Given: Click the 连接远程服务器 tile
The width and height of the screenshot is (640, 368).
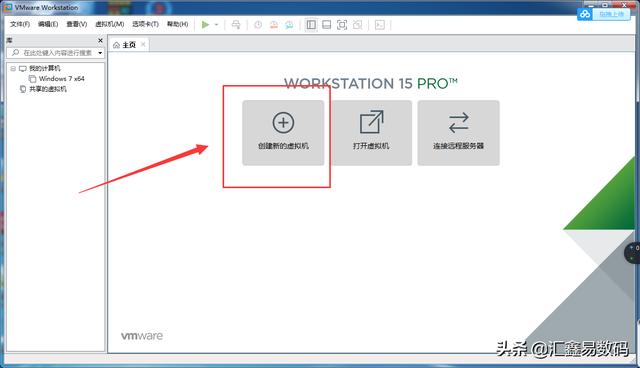Looking at the screenshot, I should point(458,133).
